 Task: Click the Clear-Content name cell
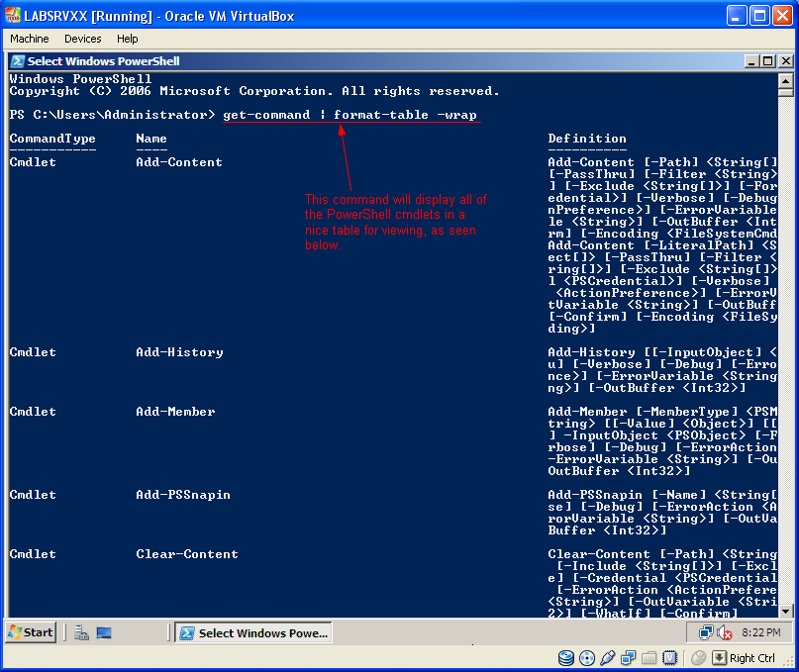187,554
